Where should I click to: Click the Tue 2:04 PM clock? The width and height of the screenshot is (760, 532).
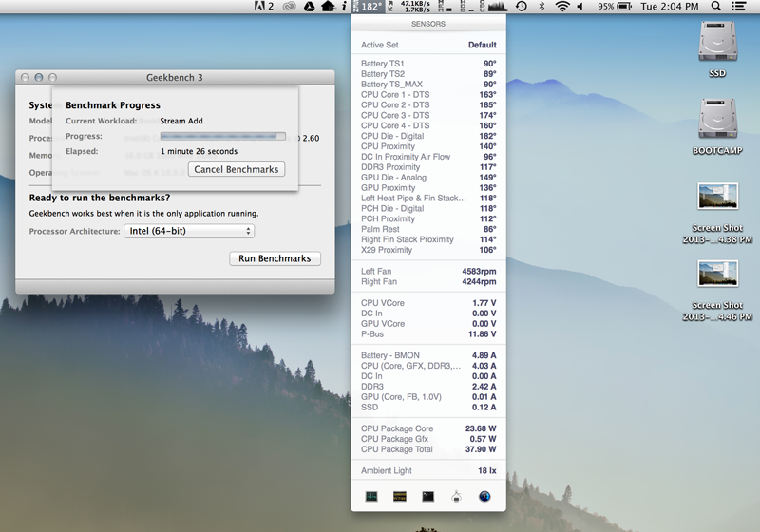(670, 7)
